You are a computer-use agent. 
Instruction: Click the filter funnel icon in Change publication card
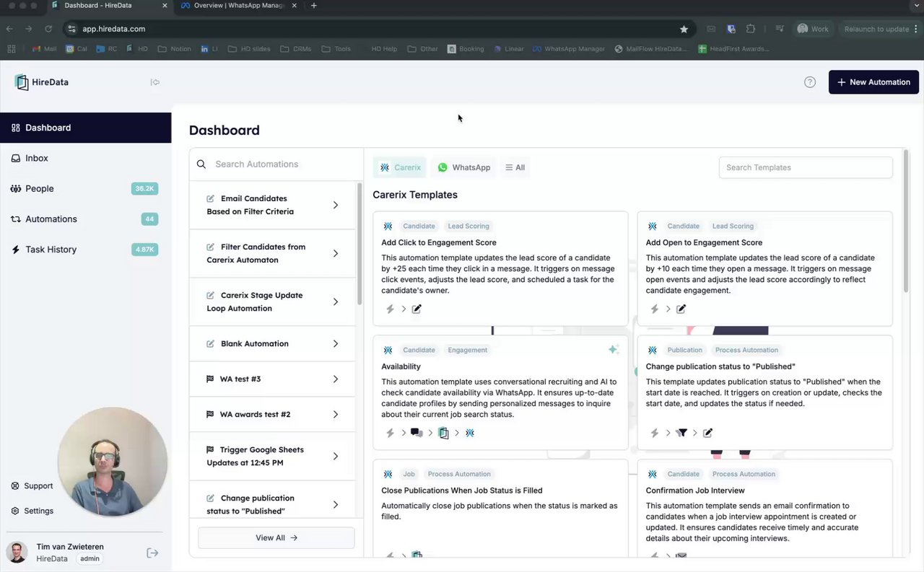click(x=681, y=433)
